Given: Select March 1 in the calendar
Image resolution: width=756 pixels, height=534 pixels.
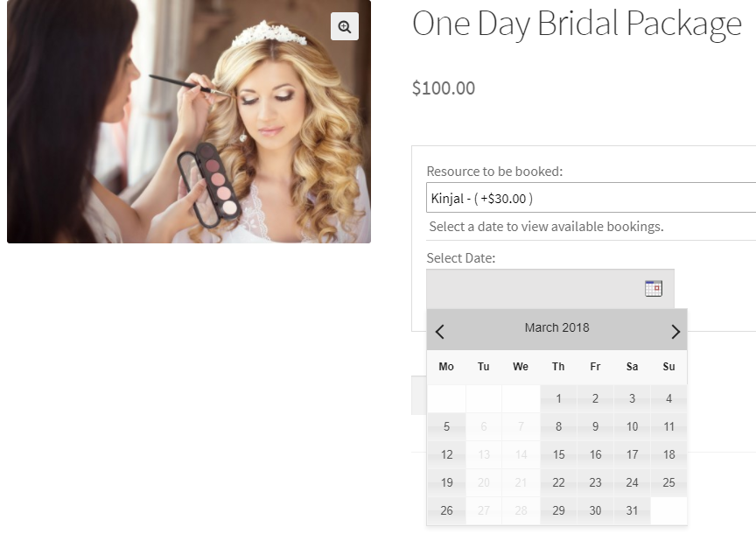Looking at the screenshot, I should (x=558, y=398).
